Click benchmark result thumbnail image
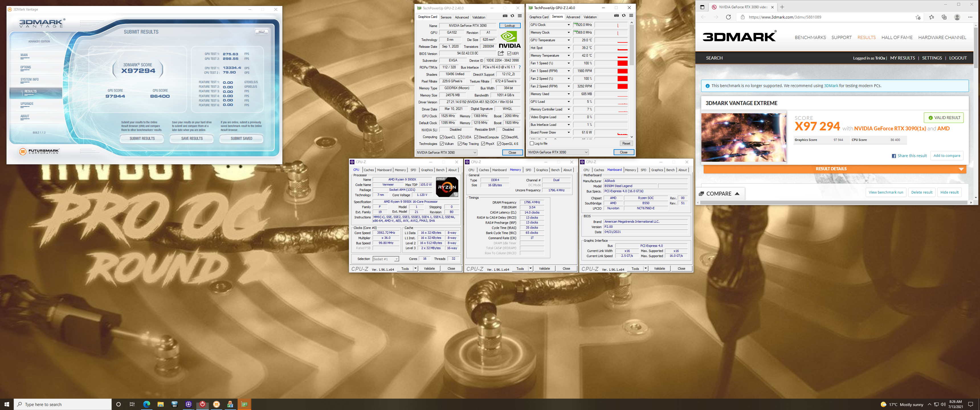 743,137
